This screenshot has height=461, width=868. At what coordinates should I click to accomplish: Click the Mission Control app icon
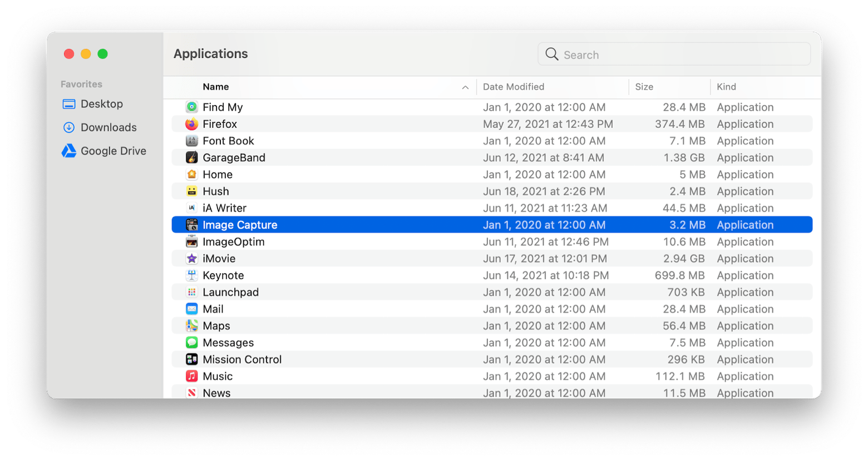[191, 359]
